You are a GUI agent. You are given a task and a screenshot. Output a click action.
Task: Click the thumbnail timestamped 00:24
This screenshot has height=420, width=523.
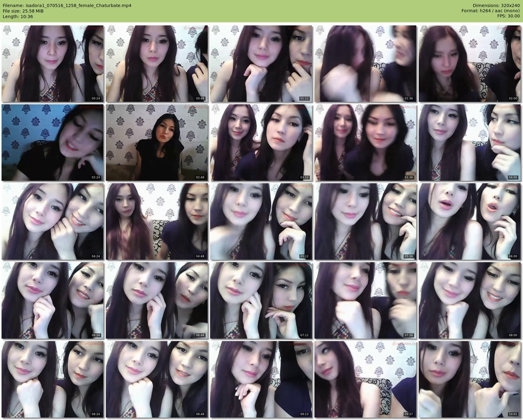pyautogui.click(x=53, y=64)
